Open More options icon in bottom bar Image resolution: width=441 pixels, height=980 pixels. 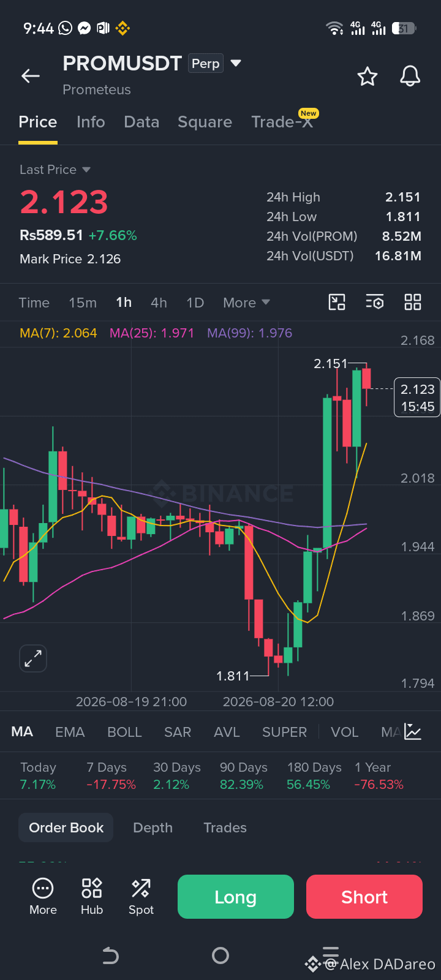coord(43,896)
